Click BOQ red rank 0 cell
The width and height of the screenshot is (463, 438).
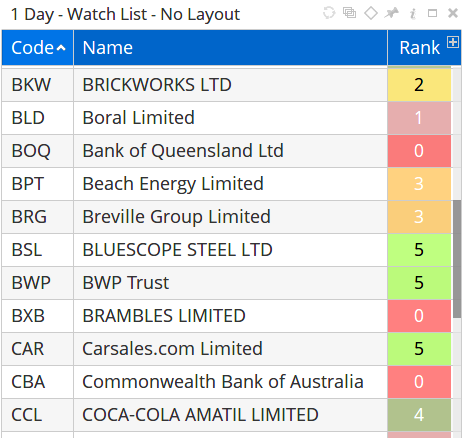click(419, 151)
